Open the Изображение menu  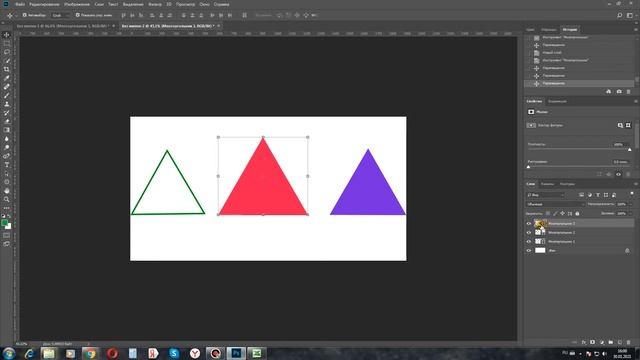[x=77, y=4]
